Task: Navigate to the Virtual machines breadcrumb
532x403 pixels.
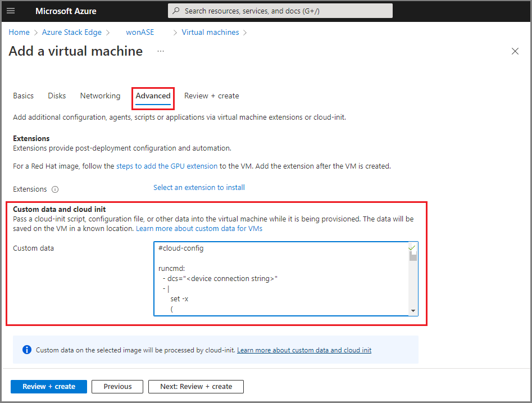Action: pos(210,32)
